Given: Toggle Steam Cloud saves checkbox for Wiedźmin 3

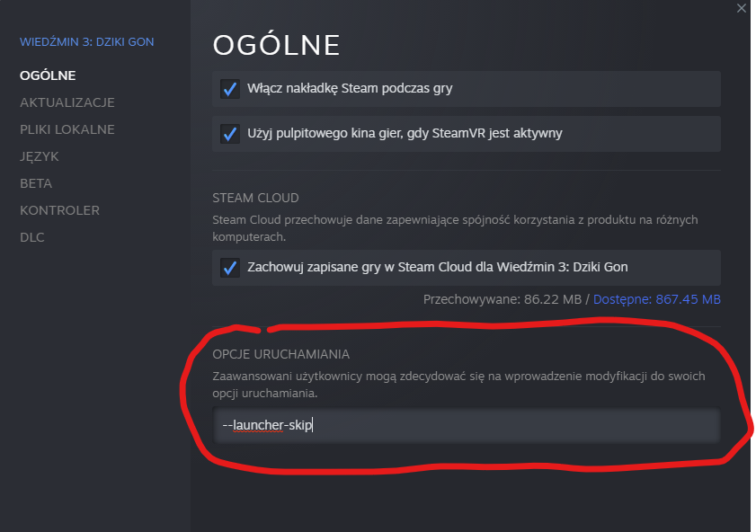Looking at the screenshot, I should 230,267.
